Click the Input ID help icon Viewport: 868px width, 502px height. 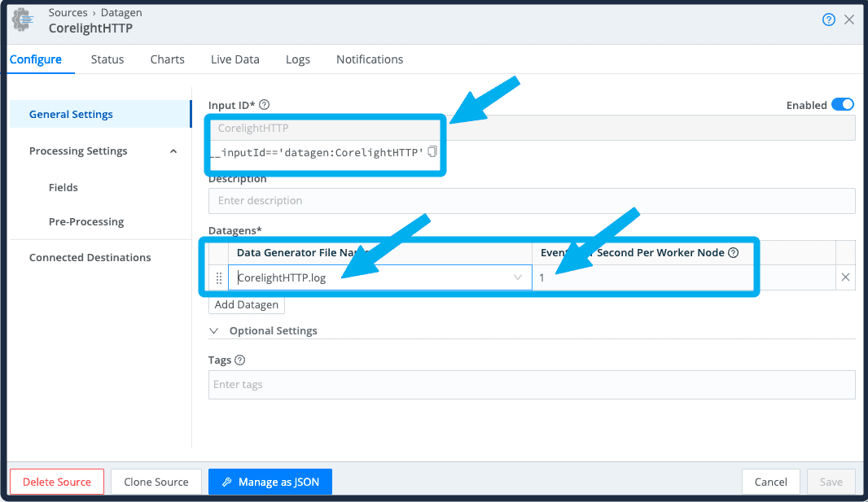point(264,105)
